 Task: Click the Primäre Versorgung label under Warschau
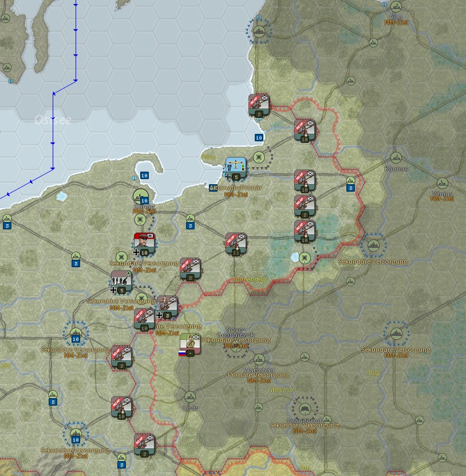pyautogui.click(x=259, y=375)
